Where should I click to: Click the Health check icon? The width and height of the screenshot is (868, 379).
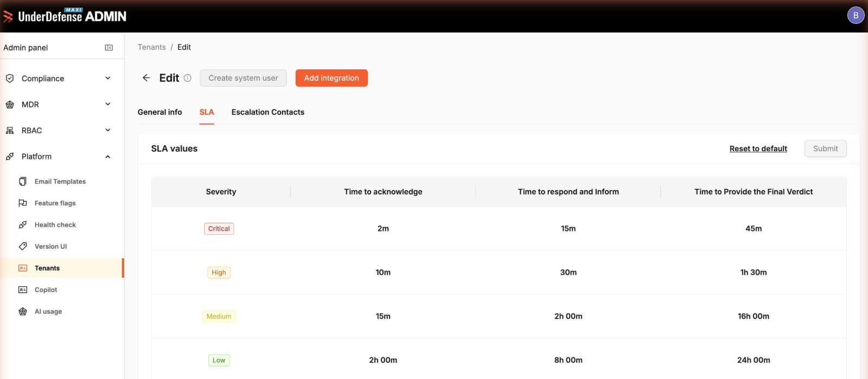[23, 225]
